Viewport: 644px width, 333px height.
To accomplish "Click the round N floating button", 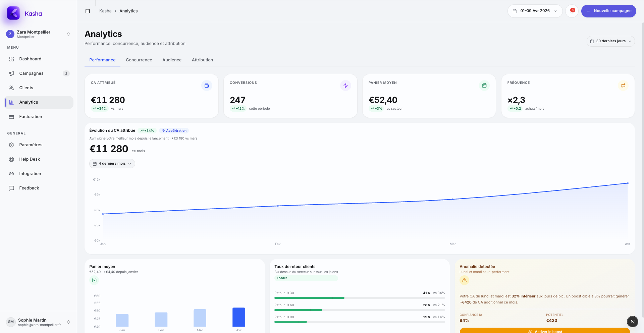I will pos(632,322).
